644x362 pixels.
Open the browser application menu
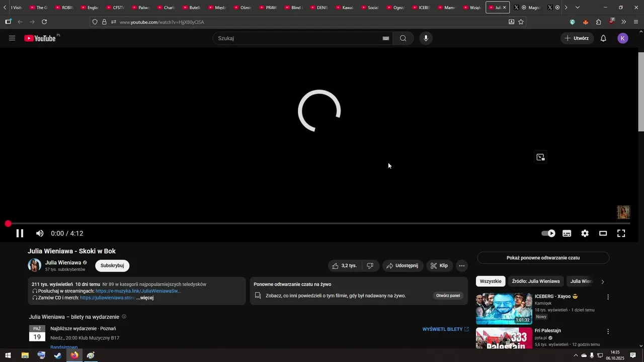point(636,22)
